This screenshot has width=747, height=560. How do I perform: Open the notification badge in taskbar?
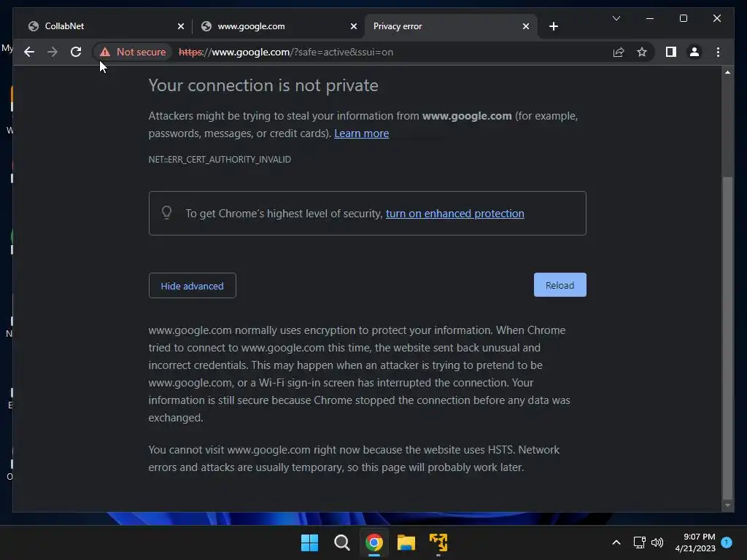tap(727, 542)
